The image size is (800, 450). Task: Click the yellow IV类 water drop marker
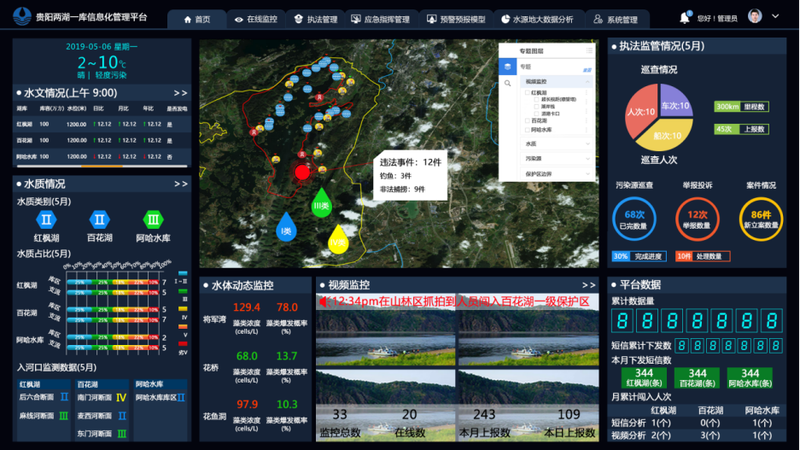(338, 239)
